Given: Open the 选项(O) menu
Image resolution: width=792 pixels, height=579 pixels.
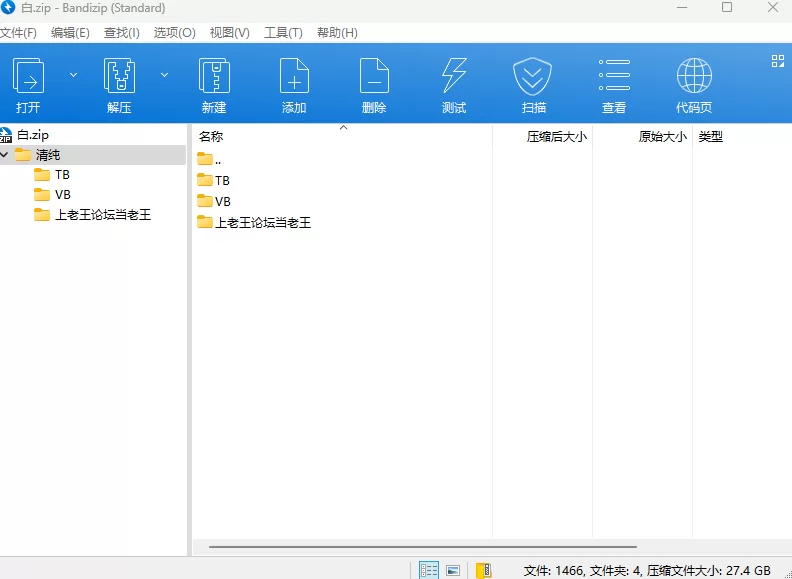Looking at the screenshot, I should click(x=175, y=33).
